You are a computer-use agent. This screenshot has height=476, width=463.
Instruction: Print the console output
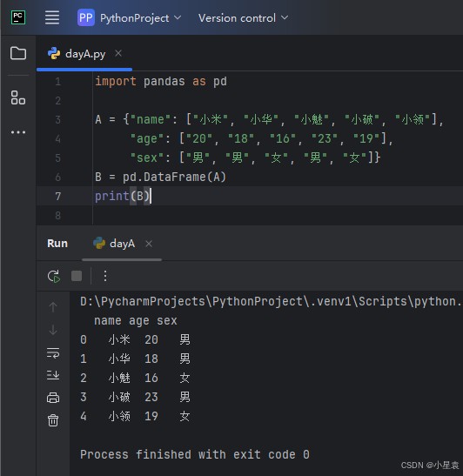pos(53,398)
